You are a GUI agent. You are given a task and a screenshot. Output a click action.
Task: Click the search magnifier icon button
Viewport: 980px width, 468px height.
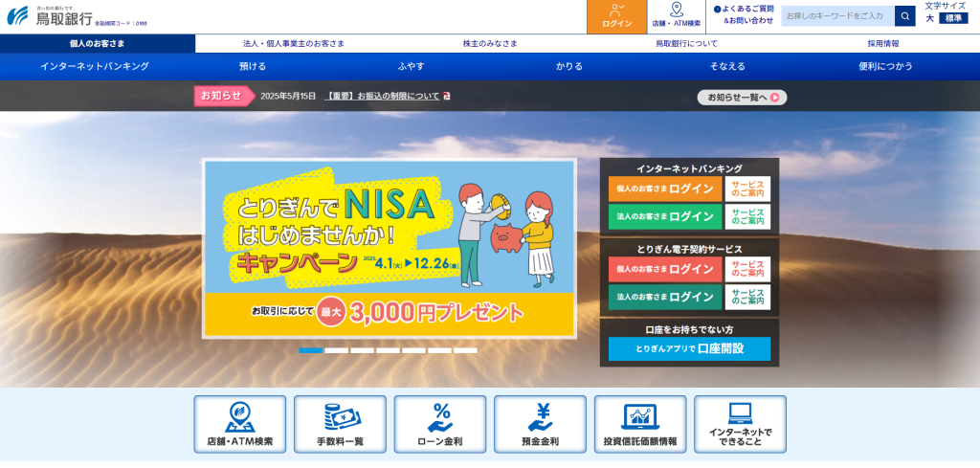click(x=904, y=16)
